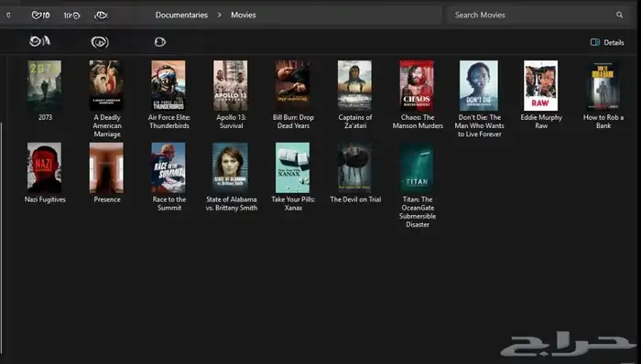
Task: Select Don't Die: The Man Who Wants to Live Forever
Action: [x=479, y=86]
